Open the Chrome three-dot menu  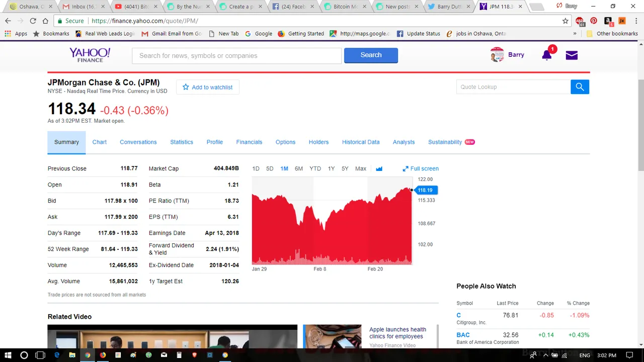636,21
